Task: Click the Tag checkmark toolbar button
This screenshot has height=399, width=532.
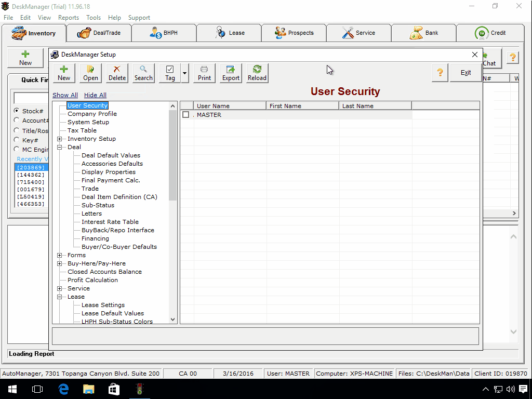Action: (x=170, y=73)
